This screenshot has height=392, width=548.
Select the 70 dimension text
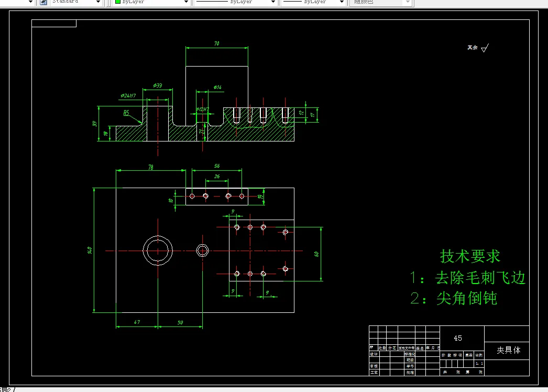pos(217,43)
